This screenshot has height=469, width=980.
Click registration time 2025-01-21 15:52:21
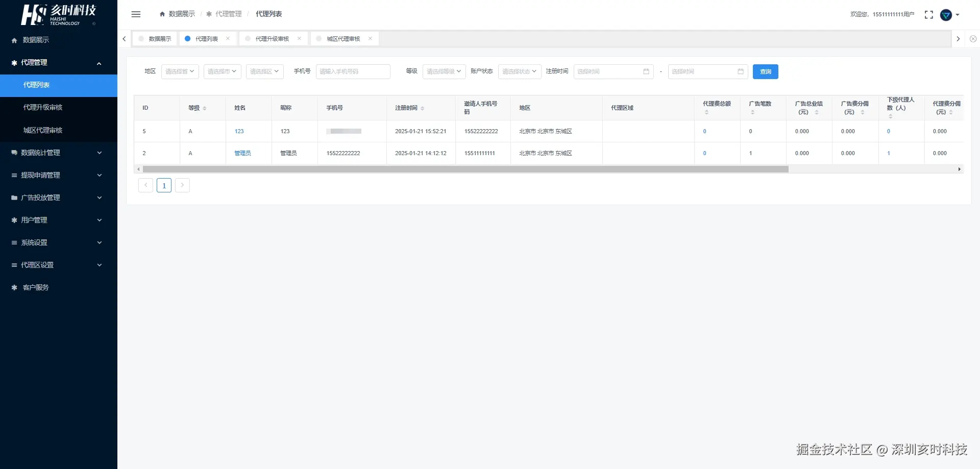pyautogui.click(x=421, y=132)
